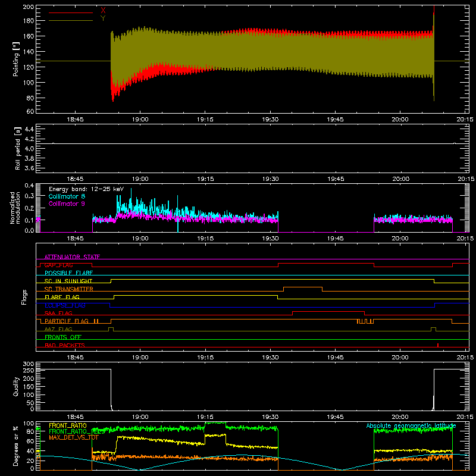
Task: Click the Collimator 8 legend entry
Action: pos(67,196)
